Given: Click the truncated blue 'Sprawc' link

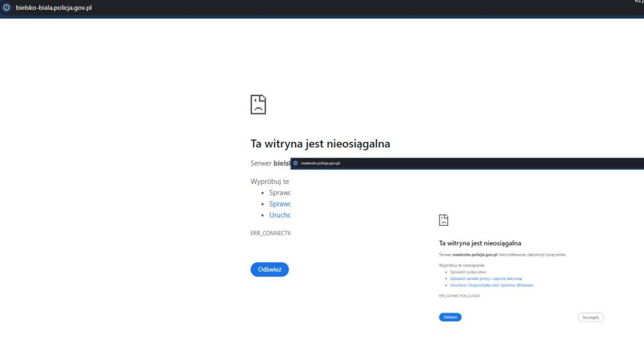Looking at the screenshot, I should click(279, 204).
